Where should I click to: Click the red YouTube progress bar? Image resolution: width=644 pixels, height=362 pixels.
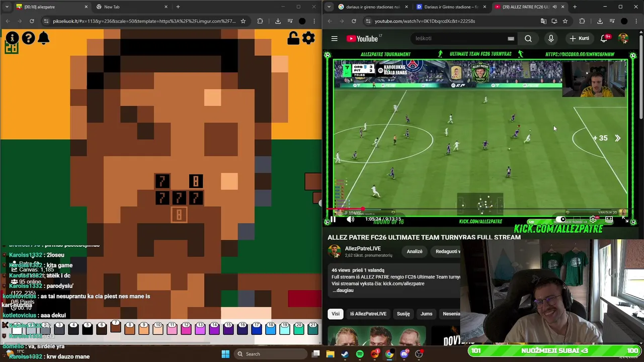coord(345,210)
